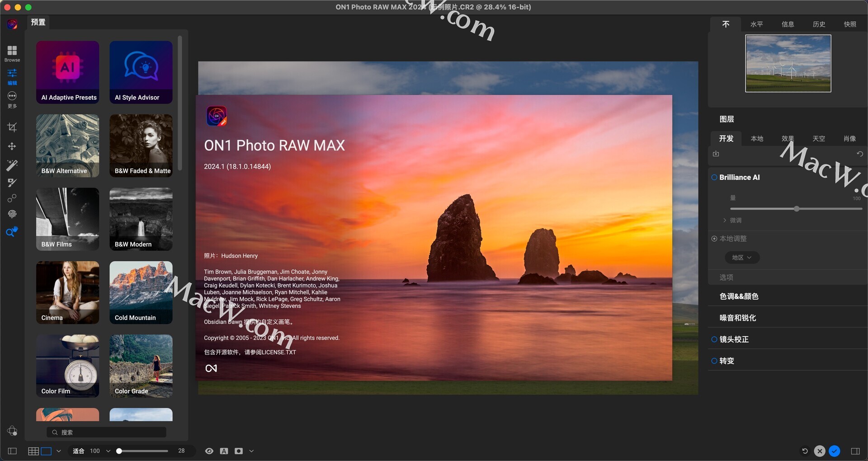This screenshot has height=461, width=868.
Task: Open zoom preset dropdown next to 100
Action: click(x=108, y=451)
